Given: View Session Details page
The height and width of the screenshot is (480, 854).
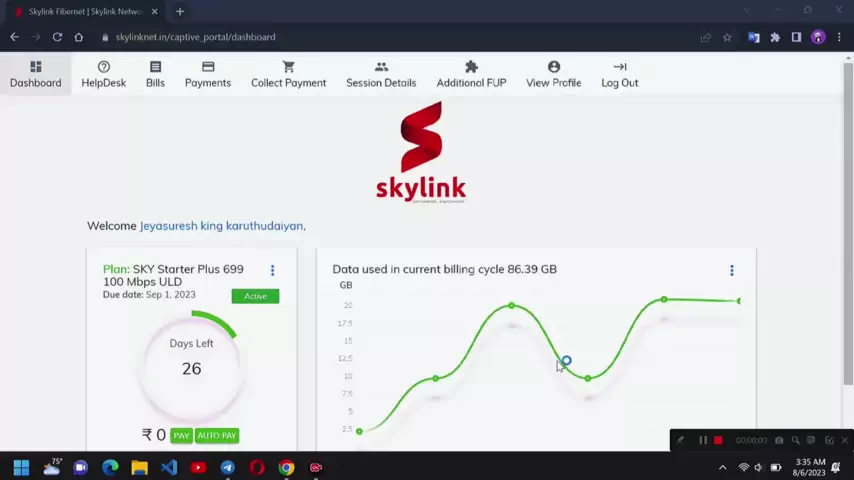Looking at the screenshot, I should click(381, 74).
